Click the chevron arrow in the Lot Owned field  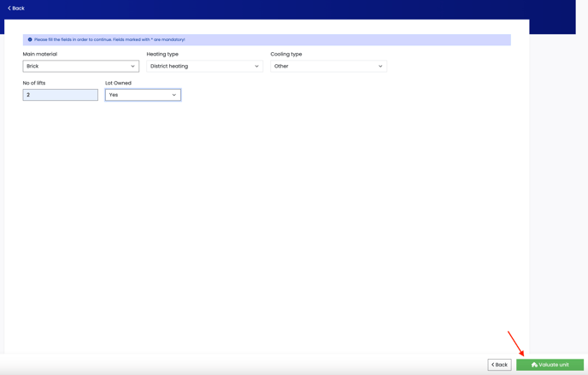click(x=174, y=95)
